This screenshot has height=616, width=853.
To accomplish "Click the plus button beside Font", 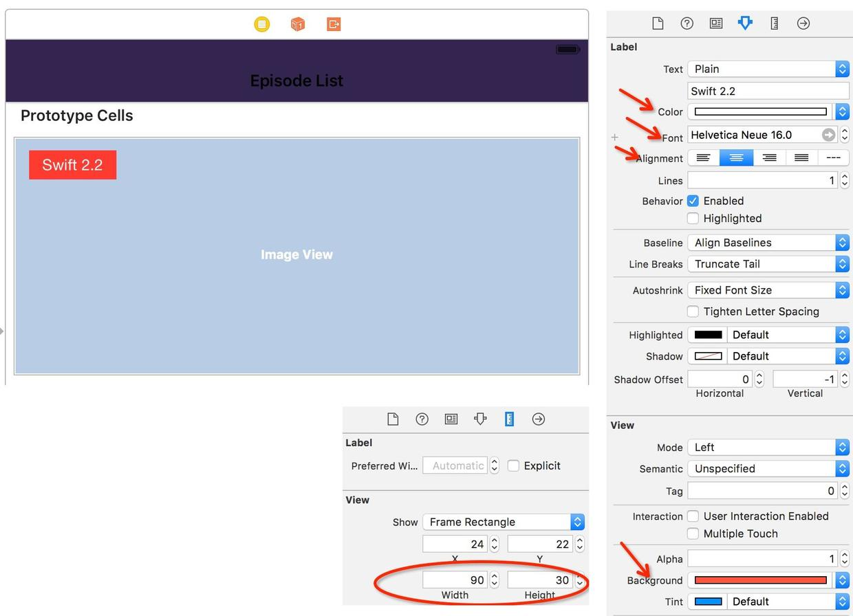I will tap(615, 137).
